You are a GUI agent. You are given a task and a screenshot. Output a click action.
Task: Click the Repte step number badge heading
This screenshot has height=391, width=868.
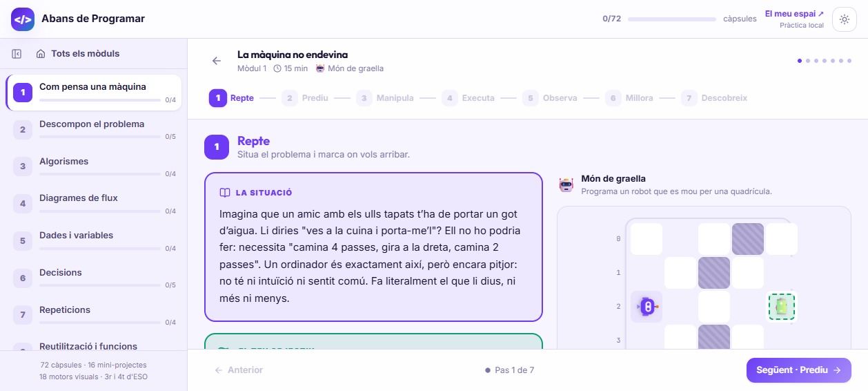[217, 146]
